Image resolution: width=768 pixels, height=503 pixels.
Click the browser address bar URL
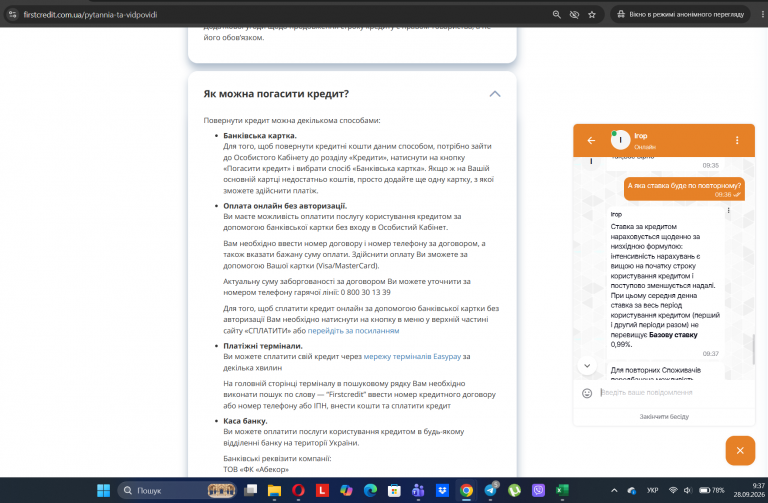point(90,15)
